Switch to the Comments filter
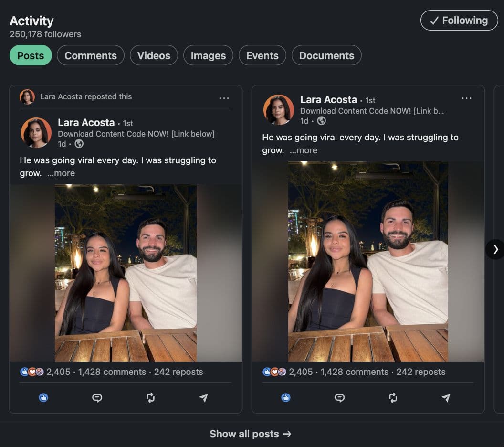Image resolution: width=504 pixels, height=447 pixels. 90,55
